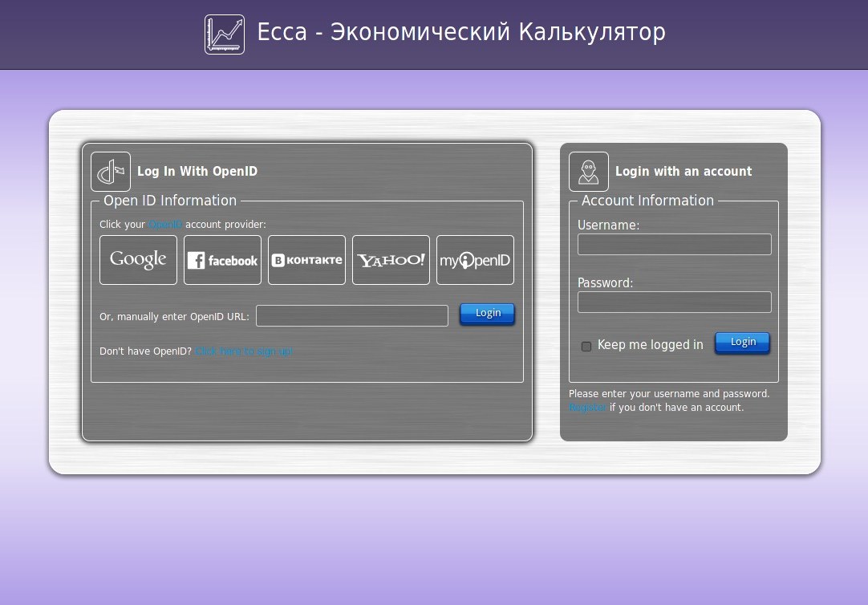
Task: Click the Password input field
Action: pos(674,302)
